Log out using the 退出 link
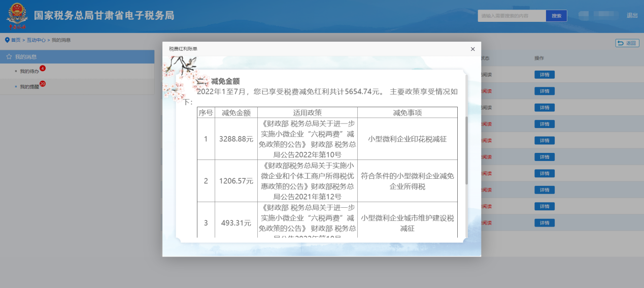The image size is (644, 288). [x=632, y=16]
